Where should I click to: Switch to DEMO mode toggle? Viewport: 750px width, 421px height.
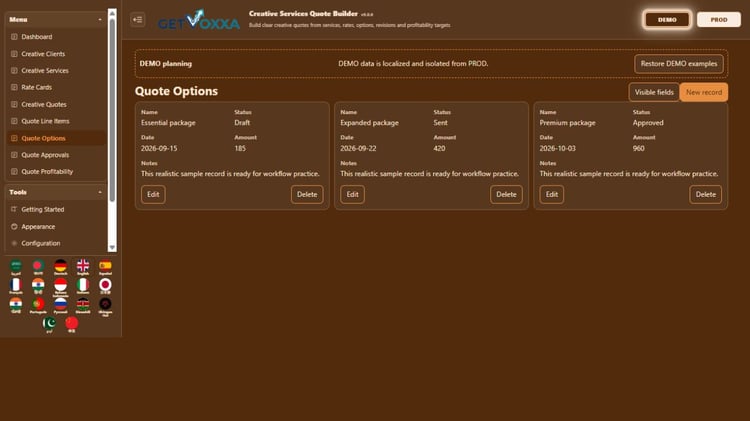(x=667, y=20)
